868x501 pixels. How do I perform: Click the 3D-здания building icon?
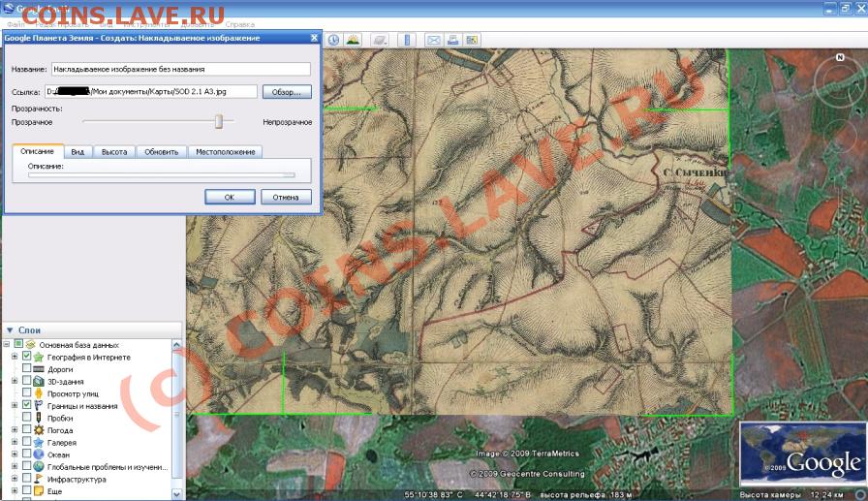pyautogui.click(x=38, y=382)
